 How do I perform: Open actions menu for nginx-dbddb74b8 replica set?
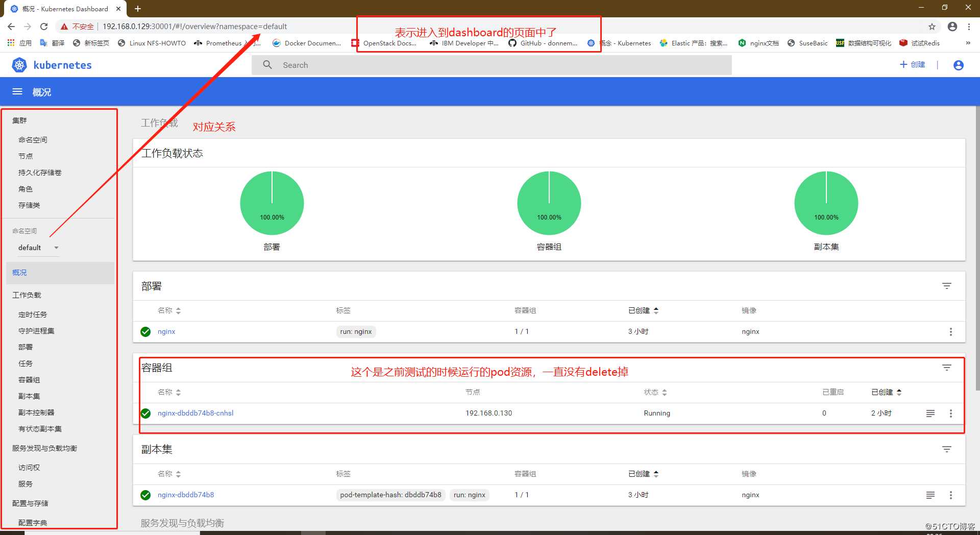(950, 495)
